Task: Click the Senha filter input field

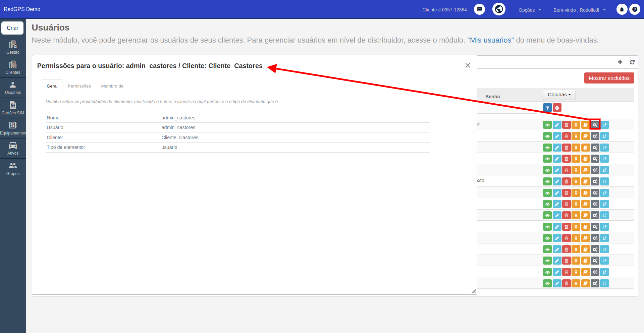Action: coord(506,108)
